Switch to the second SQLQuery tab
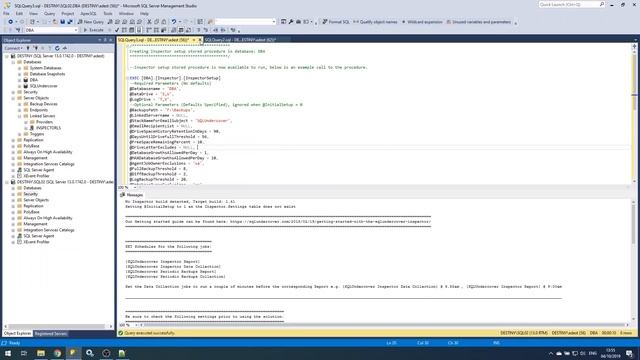 (240, 40)
